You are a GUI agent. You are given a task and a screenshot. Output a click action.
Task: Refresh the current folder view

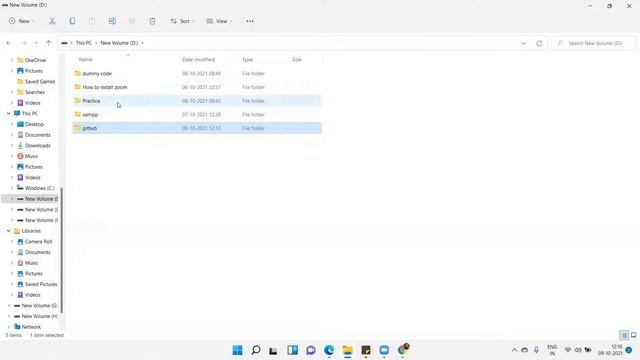click(x=539, y=43)
